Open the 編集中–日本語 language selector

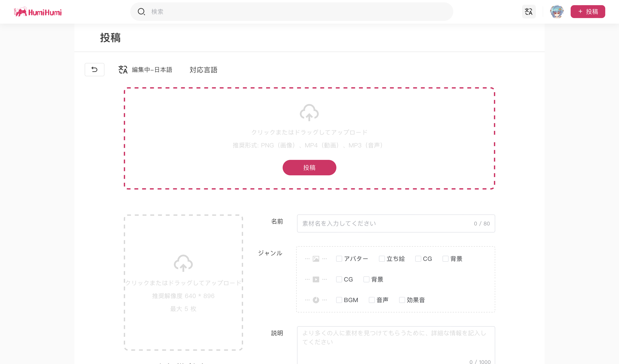click(x=146, y=70)
